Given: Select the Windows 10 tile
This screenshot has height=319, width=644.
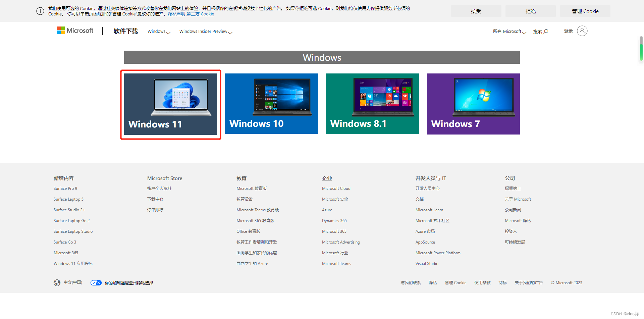Looking at the screenshot, I should coord(271,104).
